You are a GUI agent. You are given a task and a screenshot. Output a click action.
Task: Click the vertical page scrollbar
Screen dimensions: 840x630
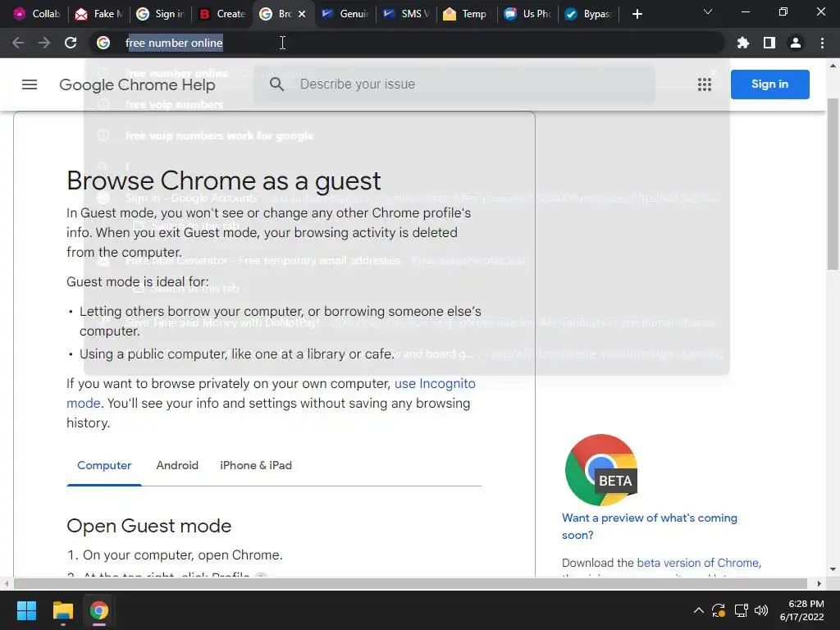833,185
